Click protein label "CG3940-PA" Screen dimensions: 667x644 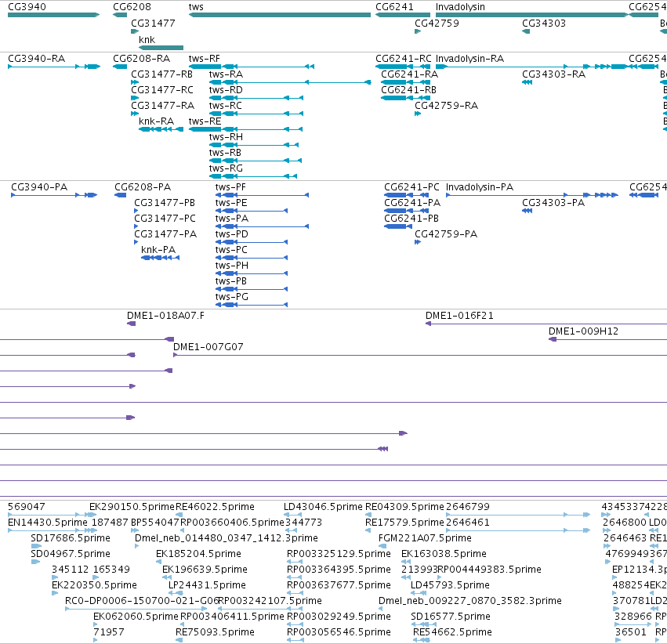[39, 187]
